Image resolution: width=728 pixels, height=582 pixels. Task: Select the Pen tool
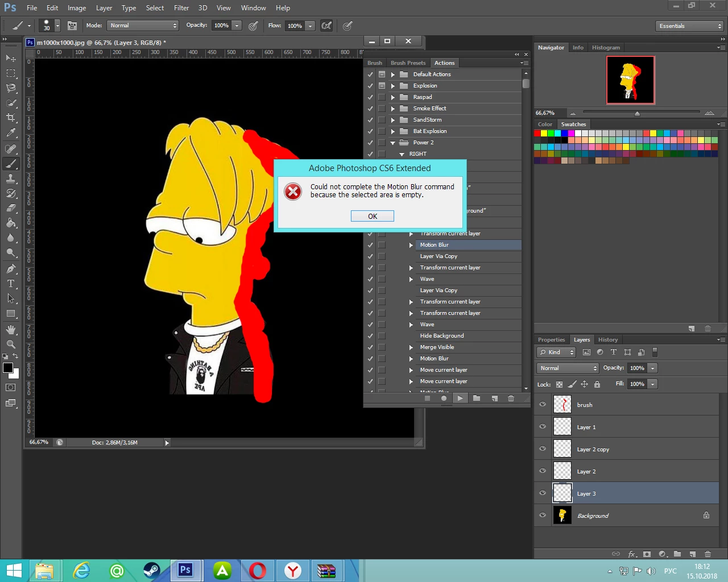11,268
